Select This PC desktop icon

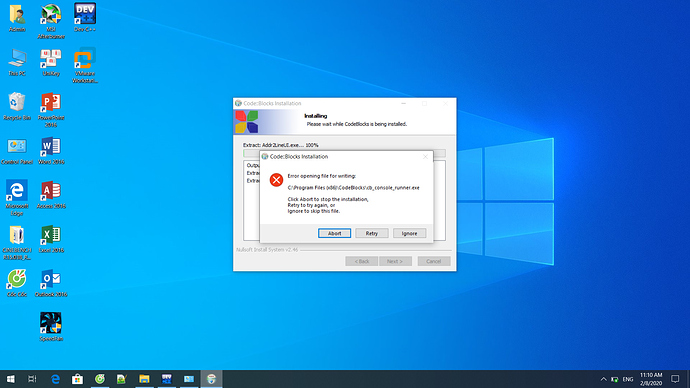click(x=17, y=62)
